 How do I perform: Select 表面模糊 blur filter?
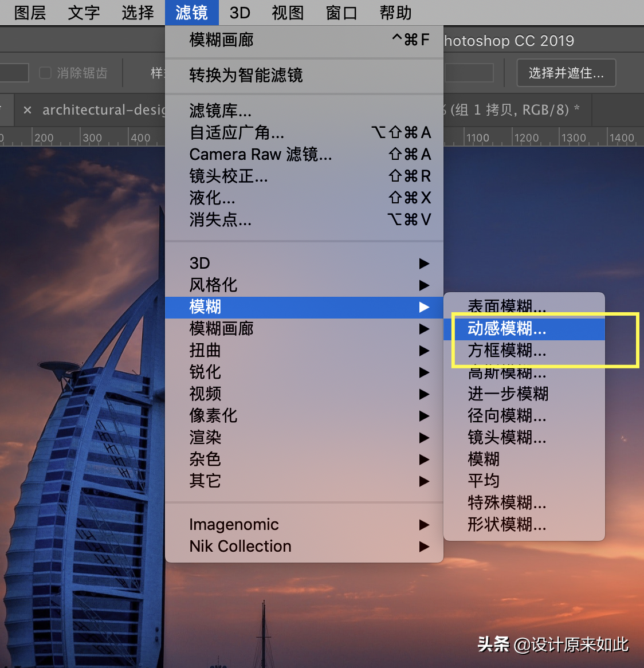pyautogui.click(x=524, y=307)
